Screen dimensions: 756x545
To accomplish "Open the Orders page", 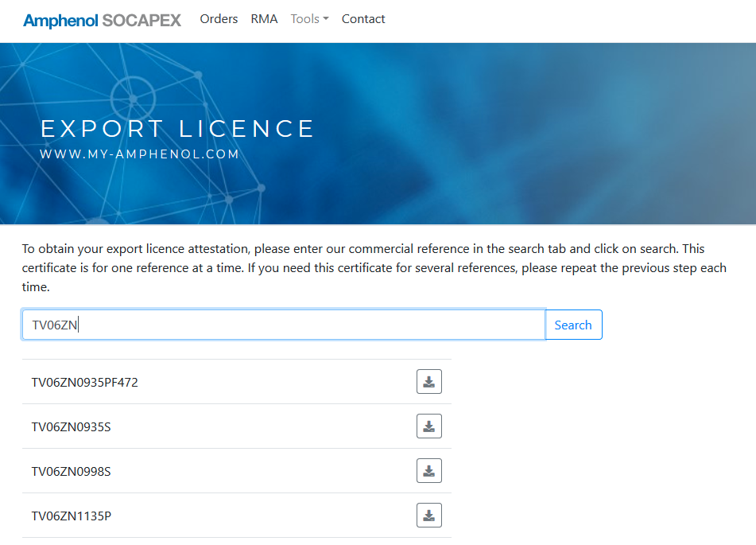I will (x=219, y=19).
